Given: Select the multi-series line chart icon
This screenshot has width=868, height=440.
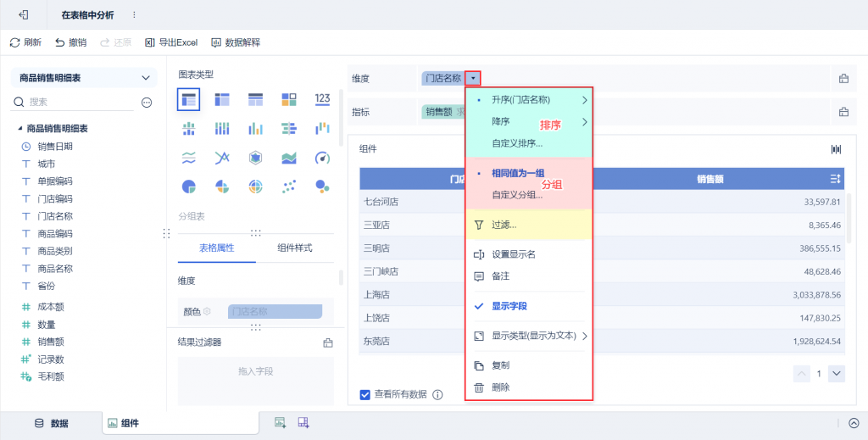Looking at the screenshot, I should click(x=222, y=159).
